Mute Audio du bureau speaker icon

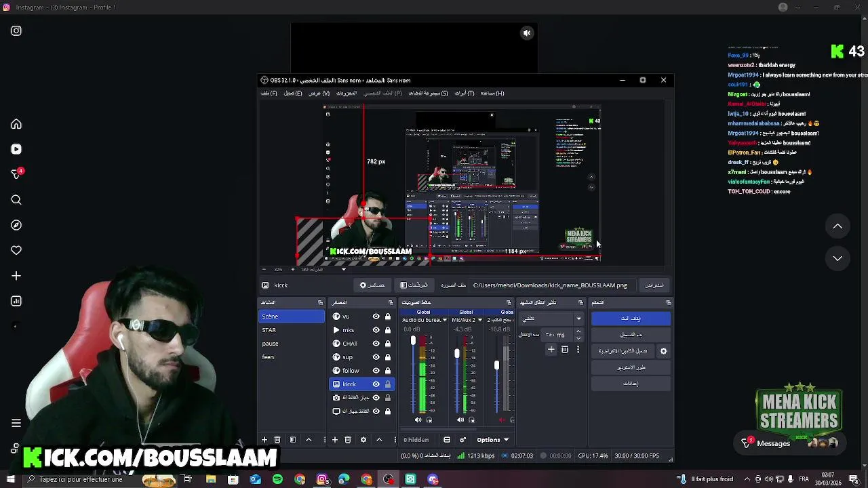point(418,420)
